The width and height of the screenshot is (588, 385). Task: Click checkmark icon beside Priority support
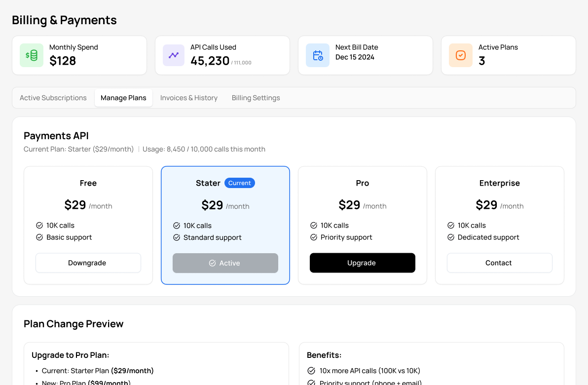pos(314,237)
